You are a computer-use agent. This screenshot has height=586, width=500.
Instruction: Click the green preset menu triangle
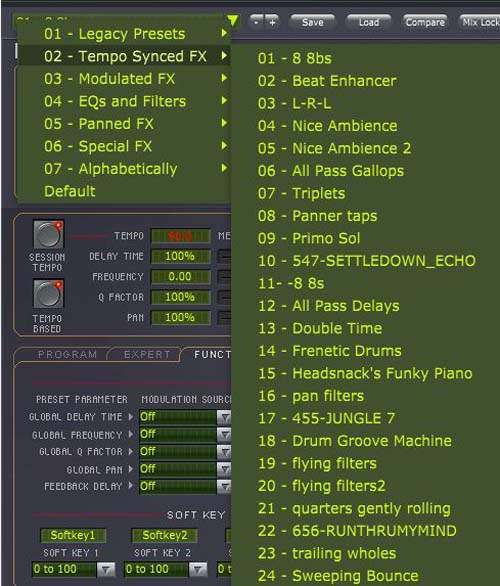(x=232, y=20)
